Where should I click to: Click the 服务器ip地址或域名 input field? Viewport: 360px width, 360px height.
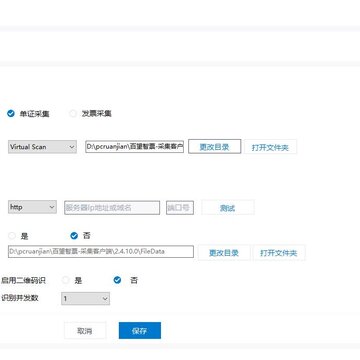click(x=112, y=208)
